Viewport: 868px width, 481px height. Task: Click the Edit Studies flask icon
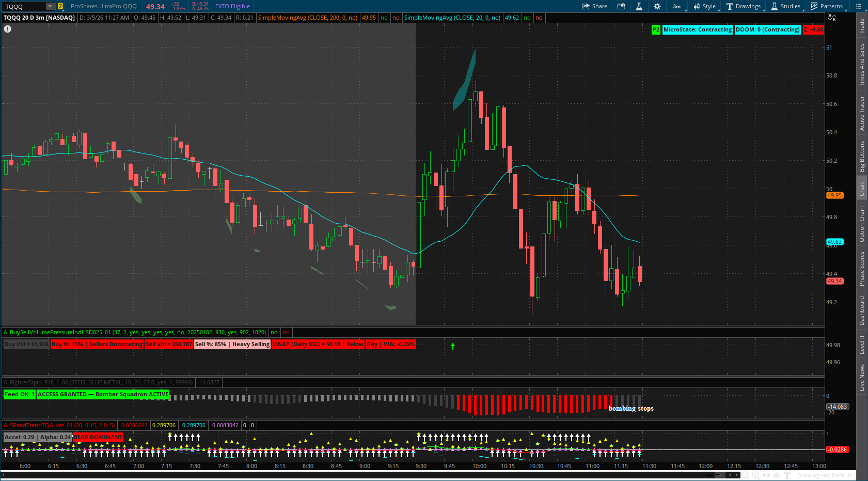pyautogui.click(x=639, y=6)
